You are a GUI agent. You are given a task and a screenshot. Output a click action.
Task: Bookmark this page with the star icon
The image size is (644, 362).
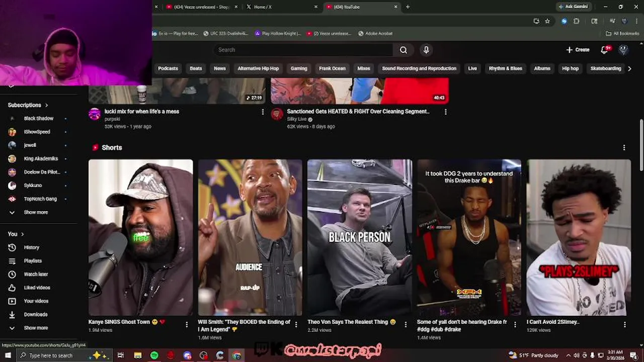tap(547, 21)
